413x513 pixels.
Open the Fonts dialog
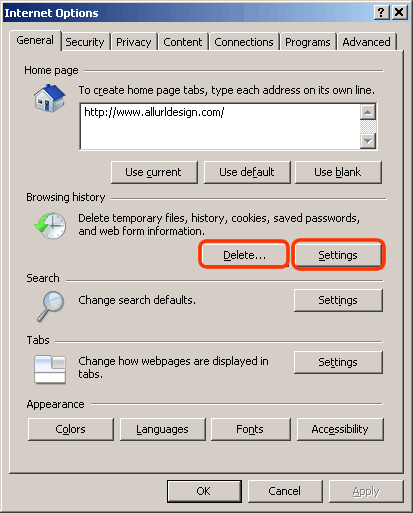(x=250, y=429)
